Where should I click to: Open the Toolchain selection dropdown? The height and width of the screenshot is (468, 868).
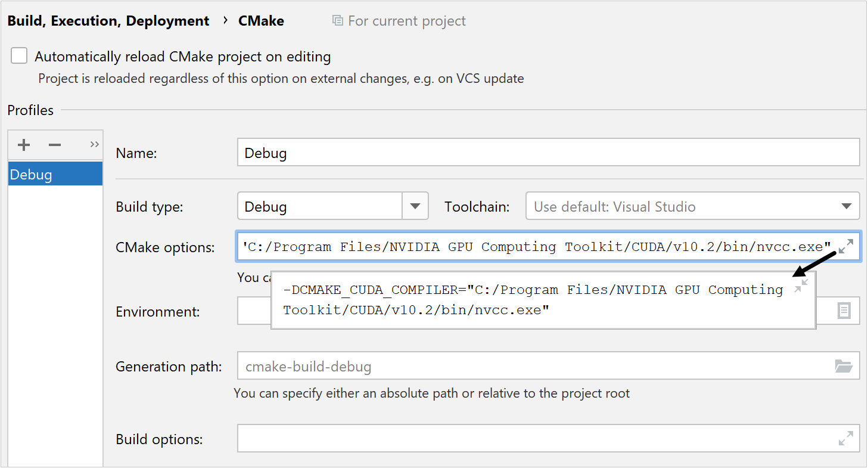pyautogui.click(x=848, y=206)
